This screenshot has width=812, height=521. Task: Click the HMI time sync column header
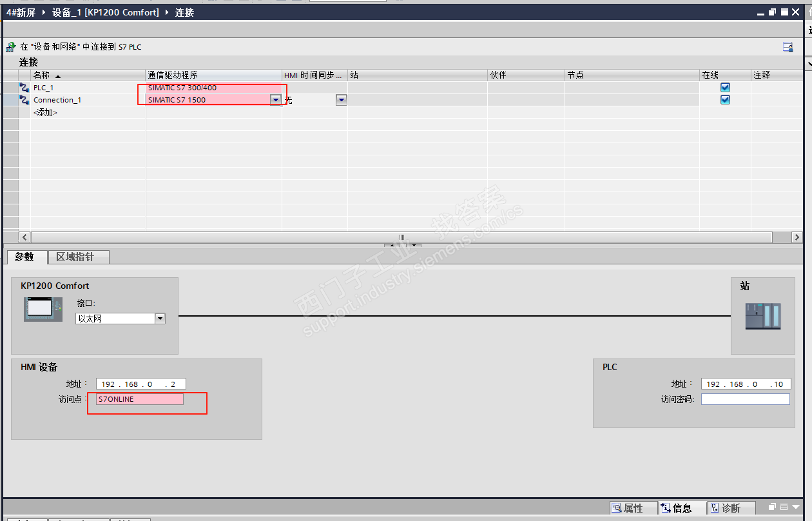315,75
